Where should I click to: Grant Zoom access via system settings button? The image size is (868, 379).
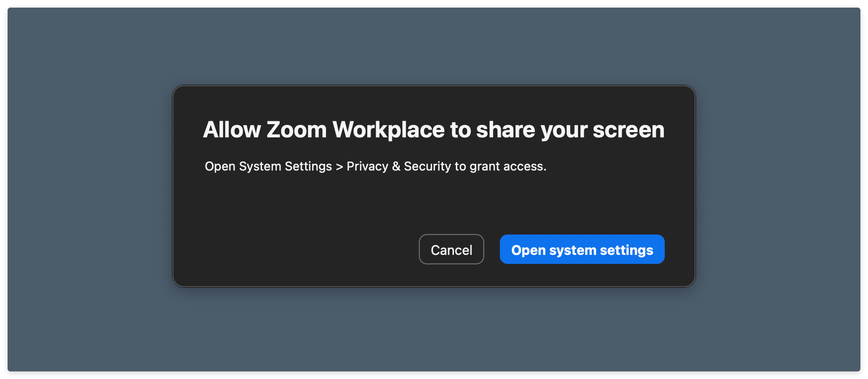[x=582, y=249]
